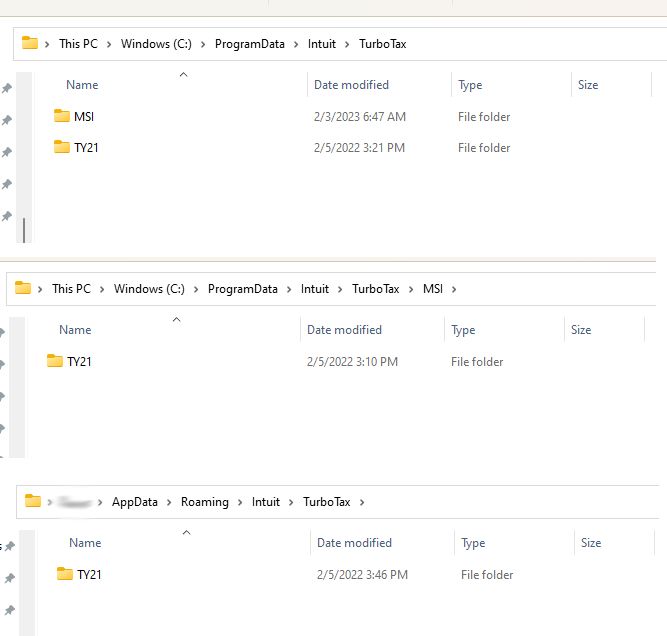Viewport: 667px width, 636px height.
Task: Sort by Size in top window
Action: pos(588,85)
